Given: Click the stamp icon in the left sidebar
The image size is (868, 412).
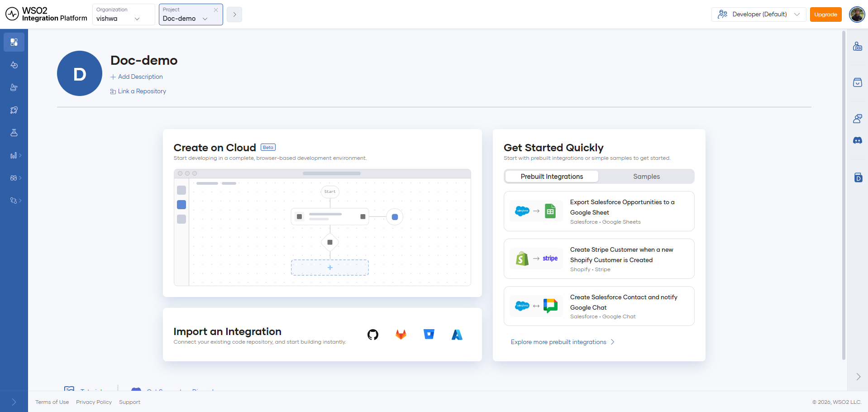Looking at the screenshot, I should coord(14,87).
